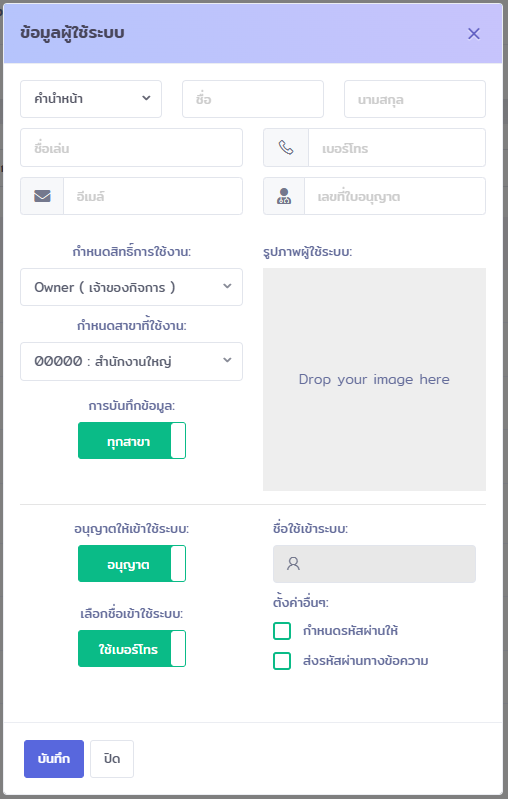Click the Drop your image here area
This screenshot has width=508, height=799.
pos(375,380)
